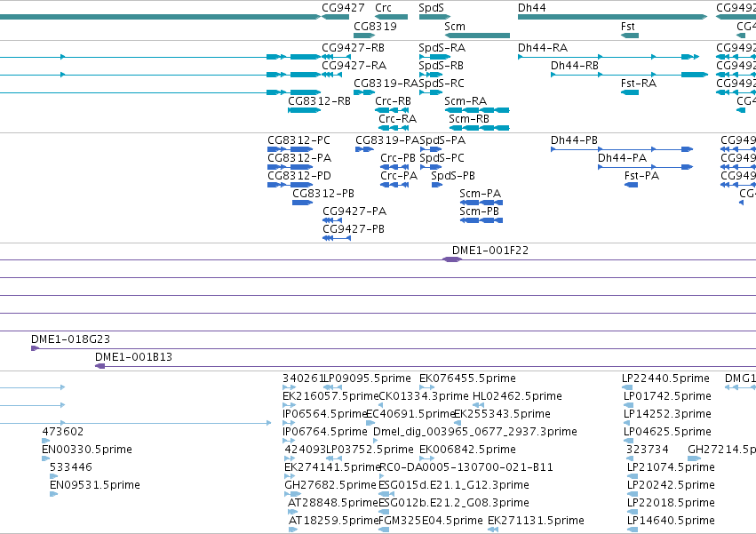Select transcript Scm-RB
This screenshot has height=534, width=756.
(x=479, y=128)
